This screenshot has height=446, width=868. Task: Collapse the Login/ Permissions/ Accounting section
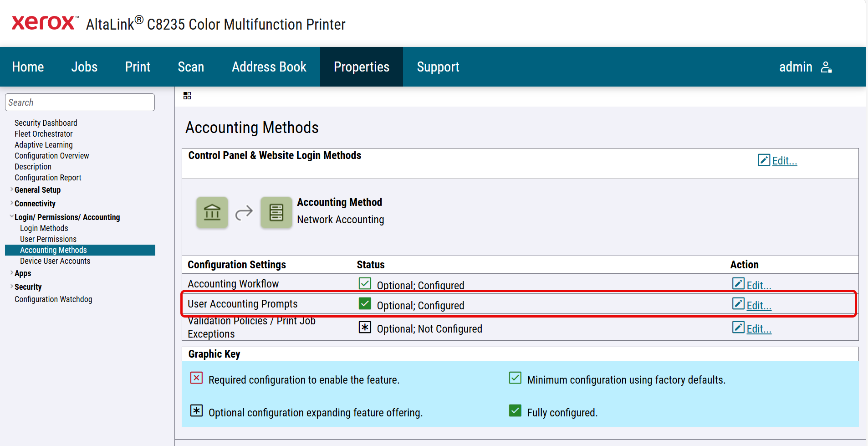[11, 217]
